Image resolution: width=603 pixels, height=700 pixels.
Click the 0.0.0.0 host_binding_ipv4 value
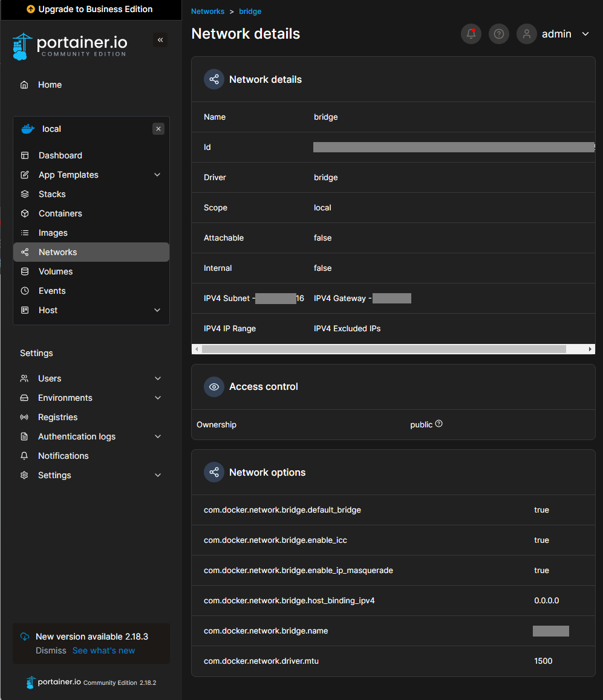pos(547,601)
